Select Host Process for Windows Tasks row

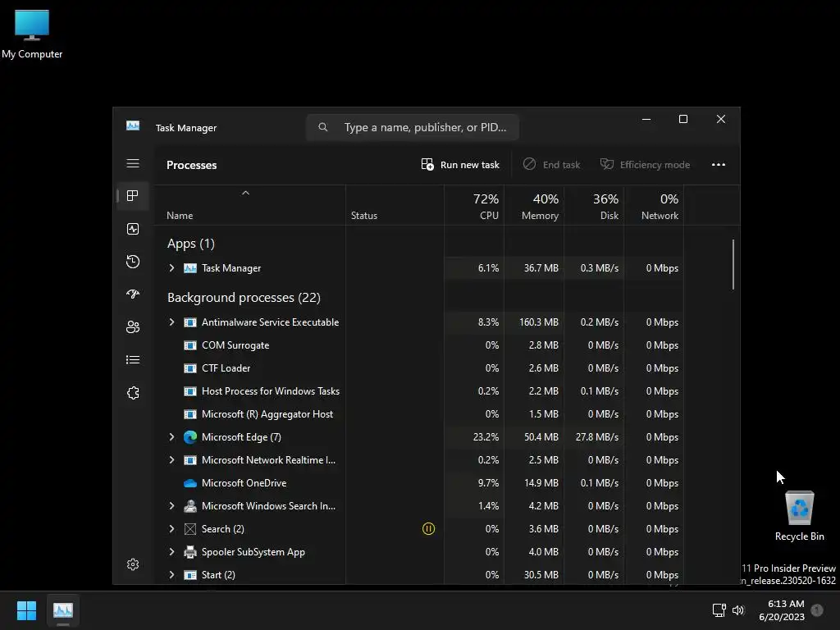(x=419, y=391)
